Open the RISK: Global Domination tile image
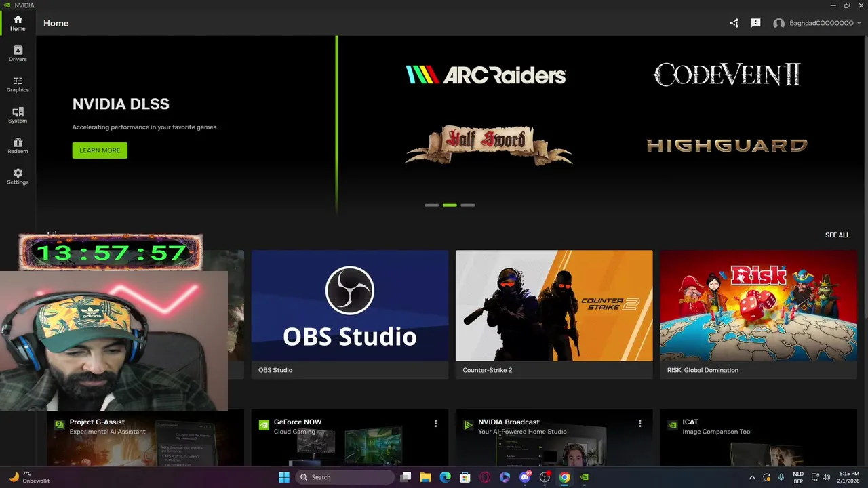This screenshot has height=488, width=868. pyautogui.click(x=758, y=306)
